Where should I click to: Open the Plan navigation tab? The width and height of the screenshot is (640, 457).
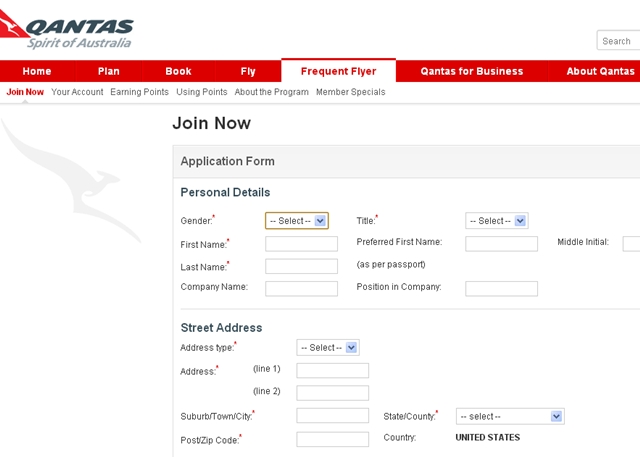point(109,71)
